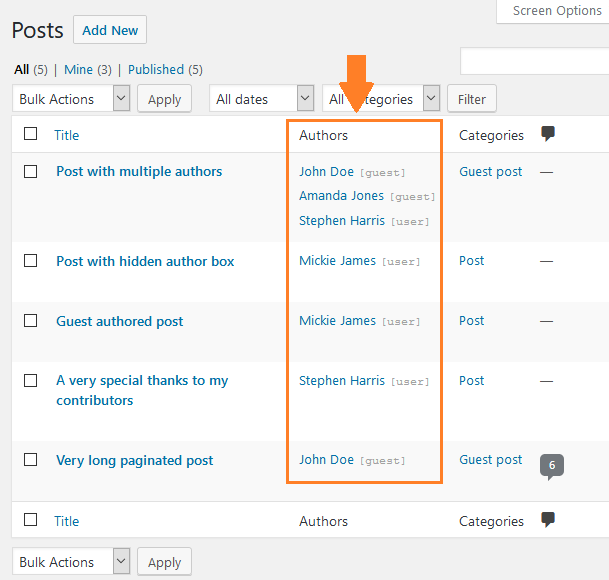
Task: Open the All categories dropdown
Action: click(x=381, y=99)
